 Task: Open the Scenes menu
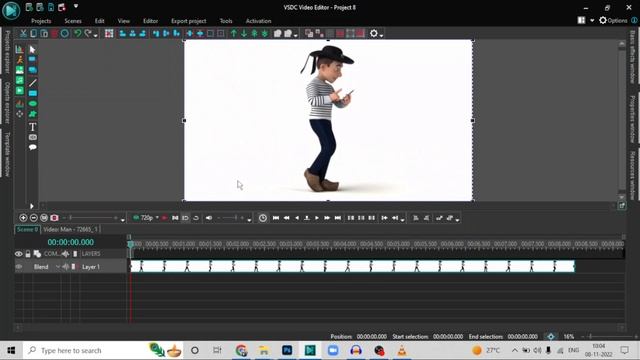tap(73, 21)
